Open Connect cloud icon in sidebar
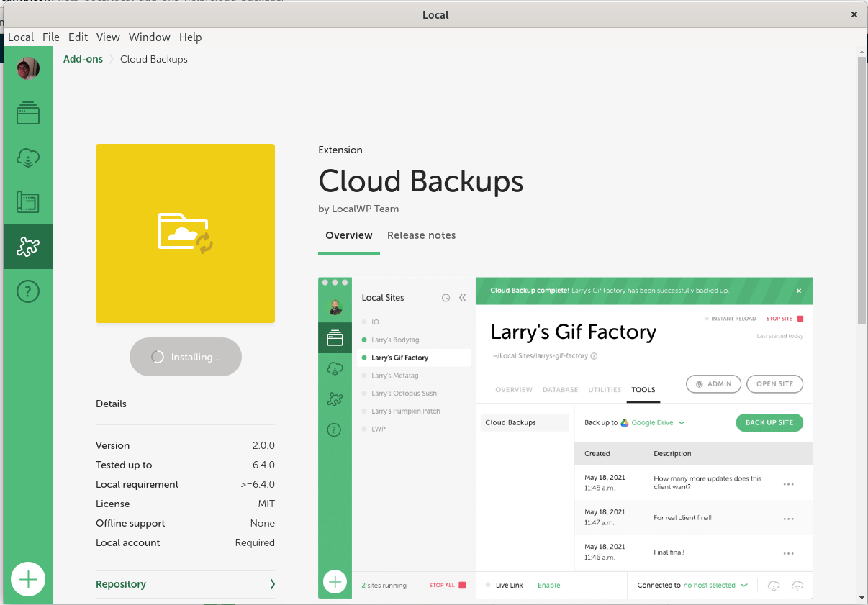The image size is (868, 605). point(28,158)
